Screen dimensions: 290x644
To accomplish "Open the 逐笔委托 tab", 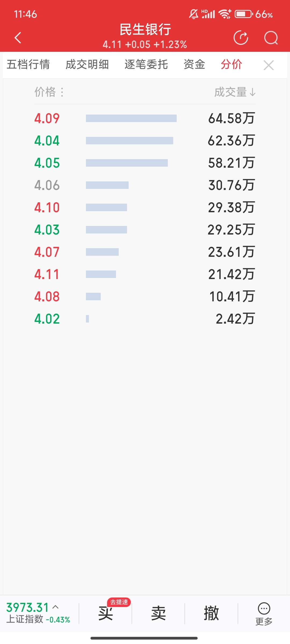I will click(x=146, y=64).
